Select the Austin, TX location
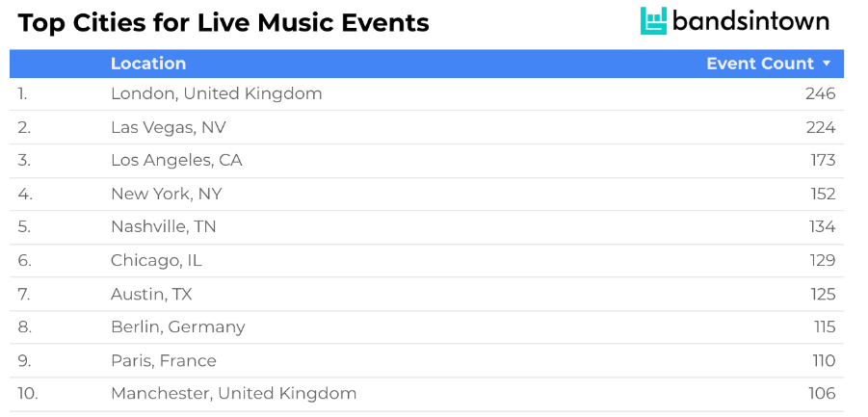 click(151, 295)
